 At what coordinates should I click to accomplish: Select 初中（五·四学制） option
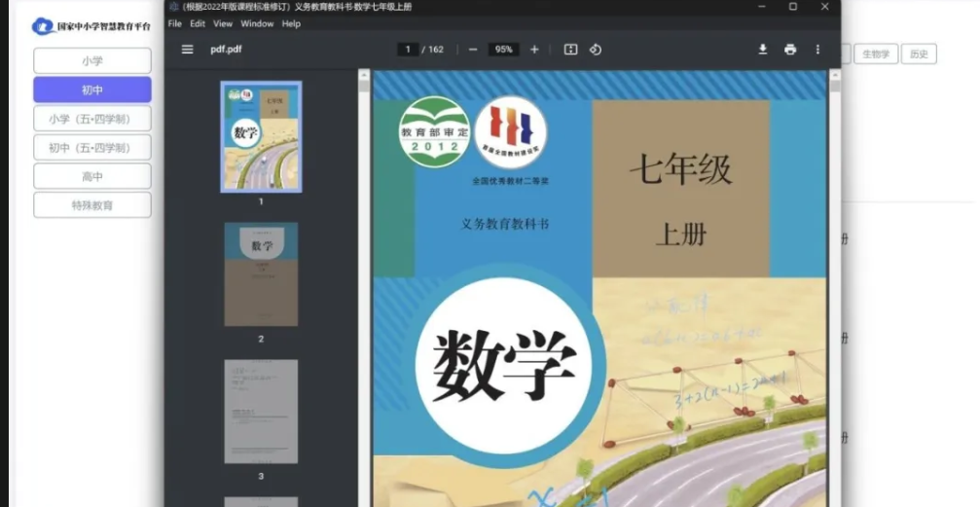pos(92,148)
